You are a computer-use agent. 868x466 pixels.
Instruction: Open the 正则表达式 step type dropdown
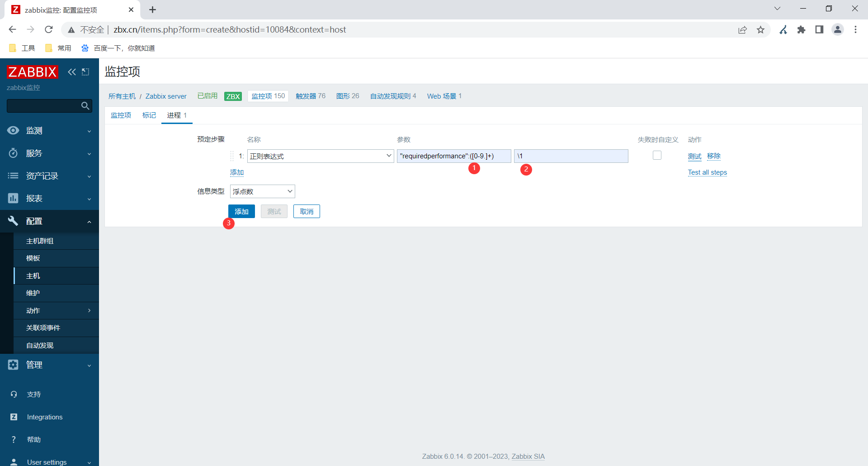click(321, 156)
